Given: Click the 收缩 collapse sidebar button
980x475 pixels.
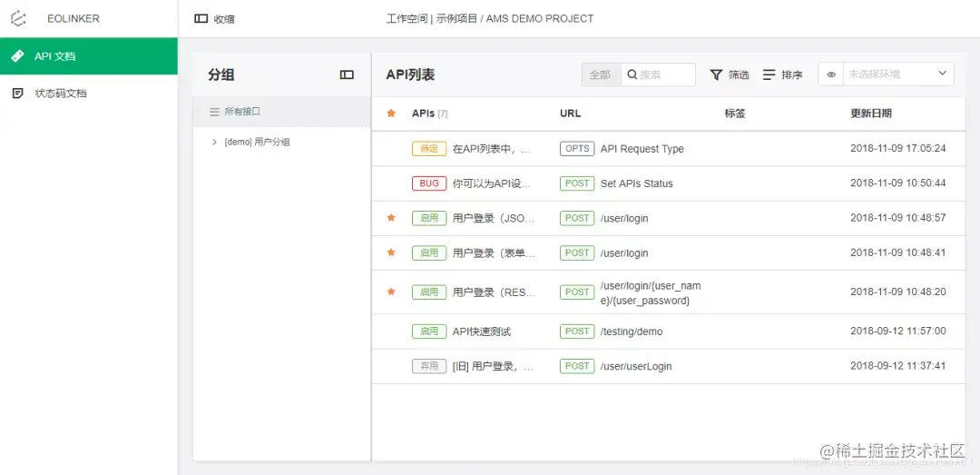Looking at the screenshot, I should (214, 19).
